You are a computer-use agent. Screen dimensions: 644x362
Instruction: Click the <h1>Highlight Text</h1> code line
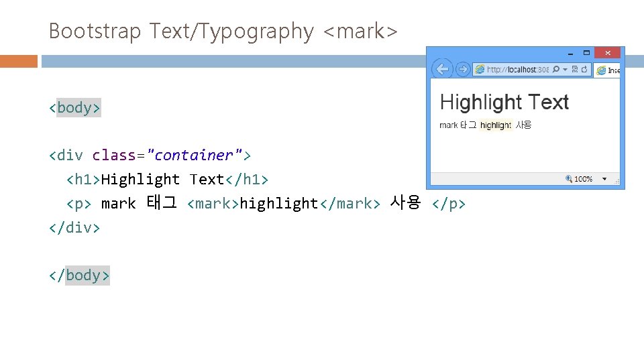click(x=167, y=180)
